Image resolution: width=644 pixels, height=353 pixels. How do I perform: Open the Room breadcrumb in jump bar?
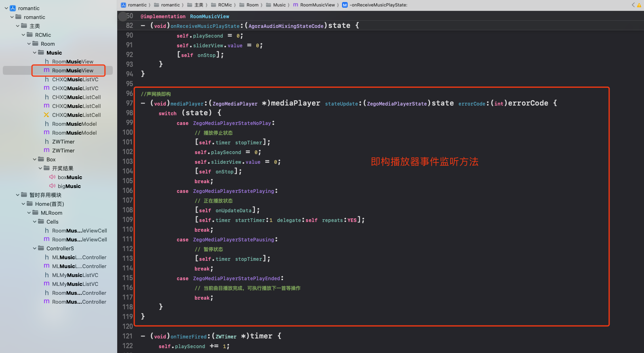pyautogui.click(x=249, y=5)
